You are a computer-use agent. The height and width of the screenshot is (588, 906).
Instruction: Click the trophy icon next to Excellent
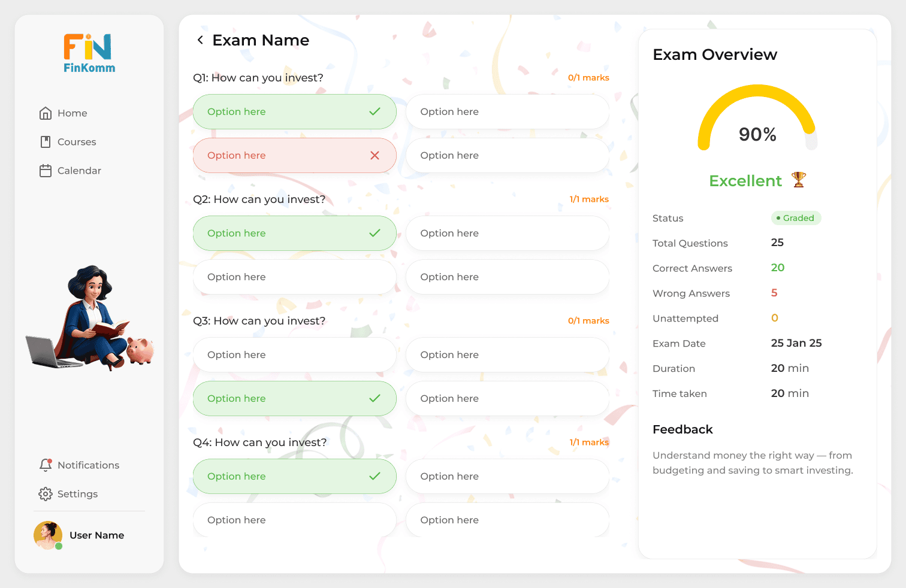(x=798, y=180)
